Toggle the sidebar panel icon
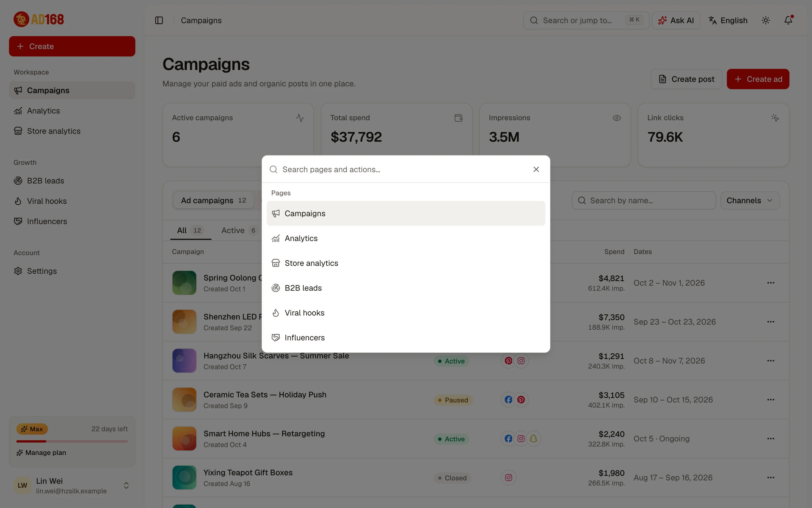The image size is (812, 508). tap(159, 21)
